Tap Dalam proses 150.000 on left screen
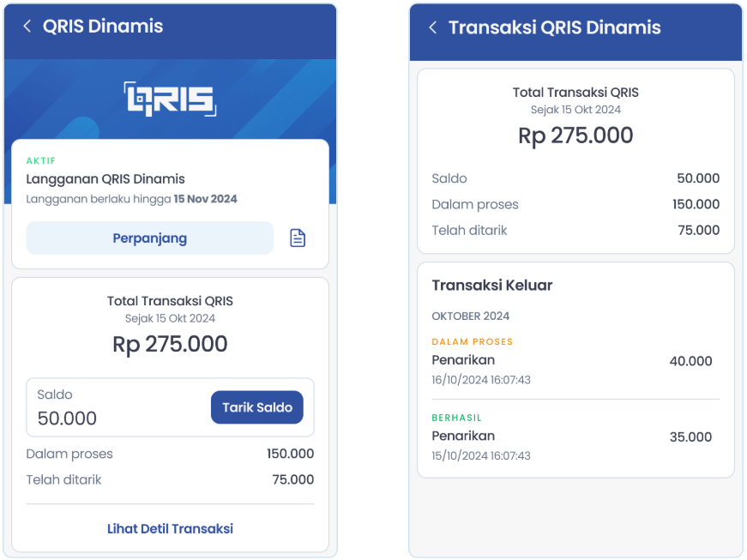747x560 pixels. point(170,454)
